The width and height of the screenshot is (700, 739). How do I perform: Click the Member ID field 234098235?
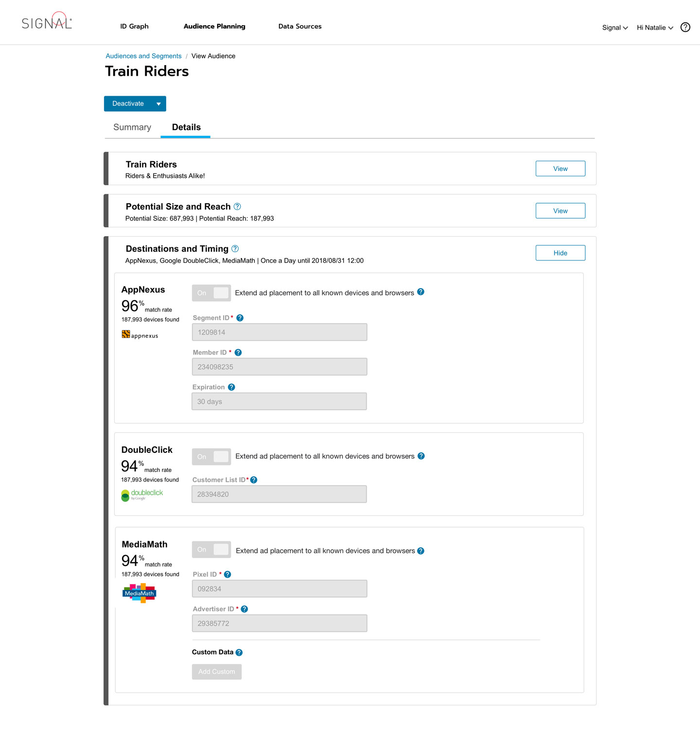(x=280, y=367)
